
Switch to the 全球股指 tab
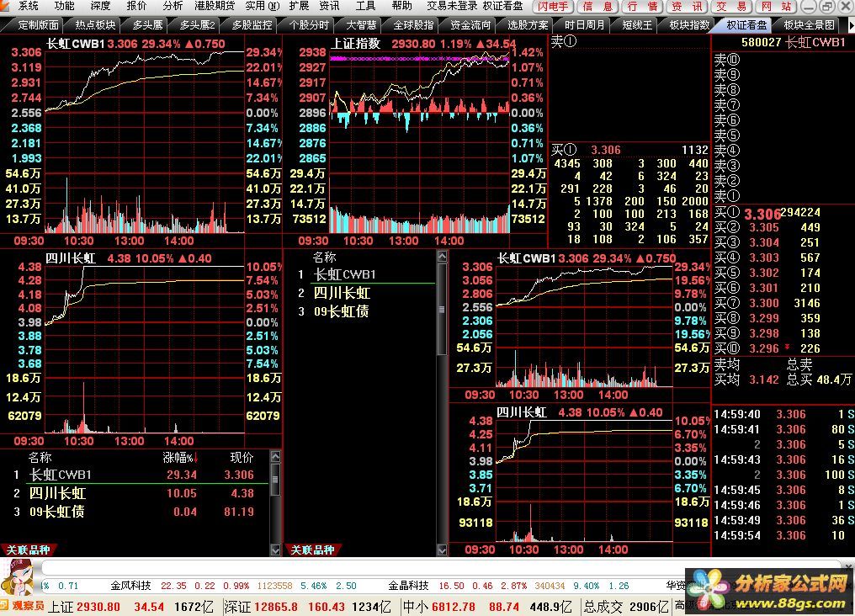click(x=413, y=25)
